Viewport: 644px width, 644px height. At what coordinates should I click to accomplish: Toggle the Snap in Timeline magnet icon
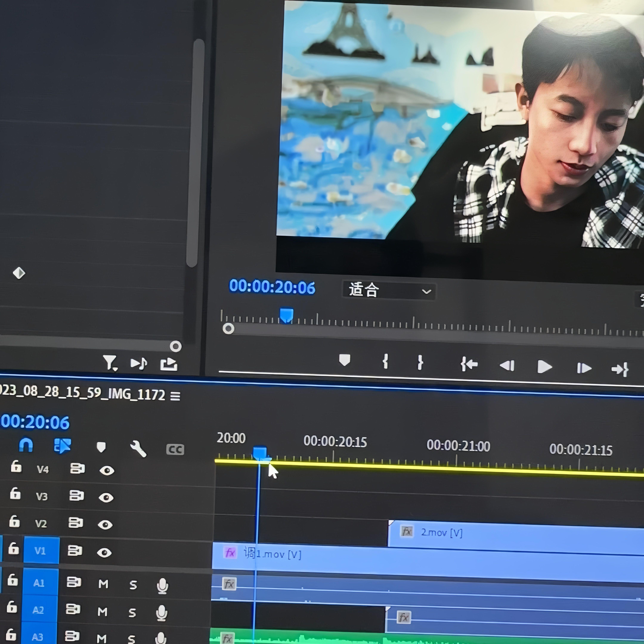coord(26,445)
